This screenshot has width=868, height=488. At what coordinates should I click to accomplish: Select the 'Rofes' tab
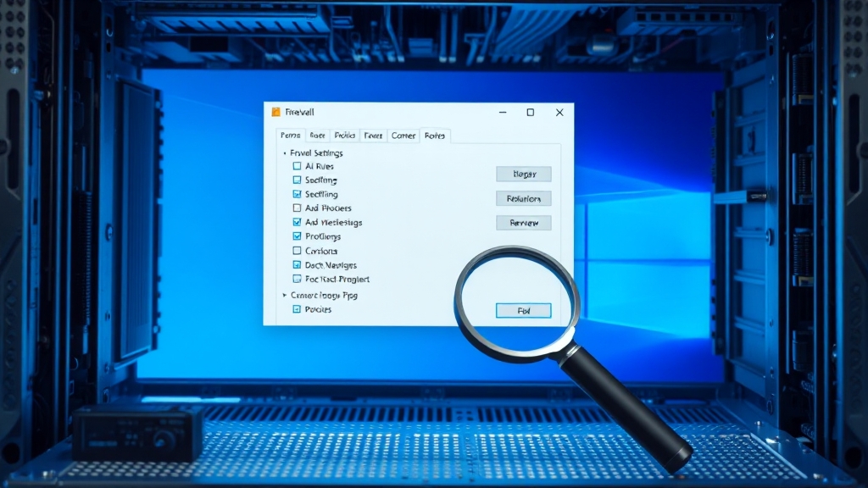435,136
